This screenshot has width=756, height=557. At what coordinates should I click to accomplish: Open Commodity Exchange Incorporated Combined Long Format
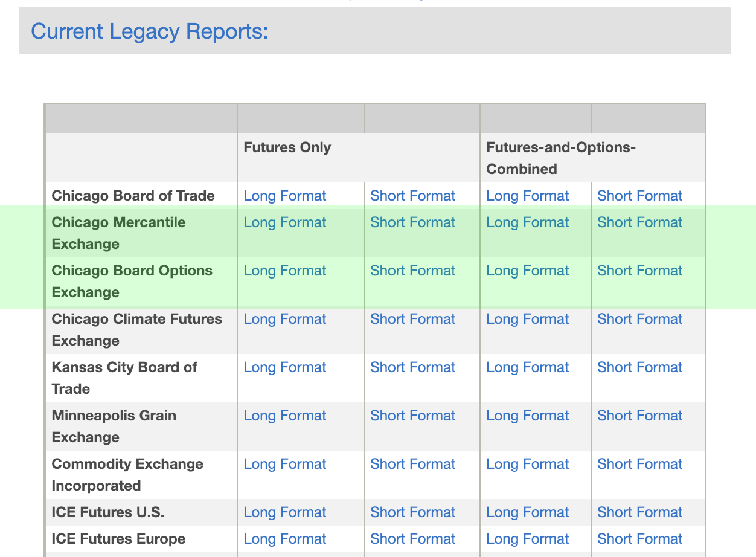pyautogui.click(x=527, y=464)
